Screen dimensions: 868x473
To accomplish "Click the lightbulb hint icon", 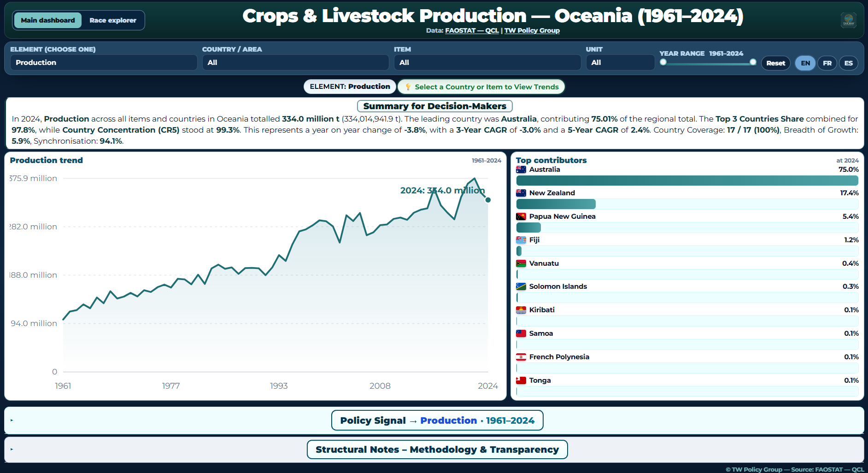I will 408,87.
